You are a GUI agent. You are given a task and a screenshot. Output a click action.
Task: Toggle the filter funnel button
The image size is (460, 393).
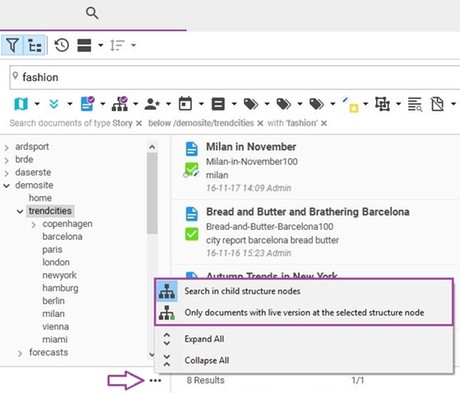pyautogui.click(x=12, y=45)
